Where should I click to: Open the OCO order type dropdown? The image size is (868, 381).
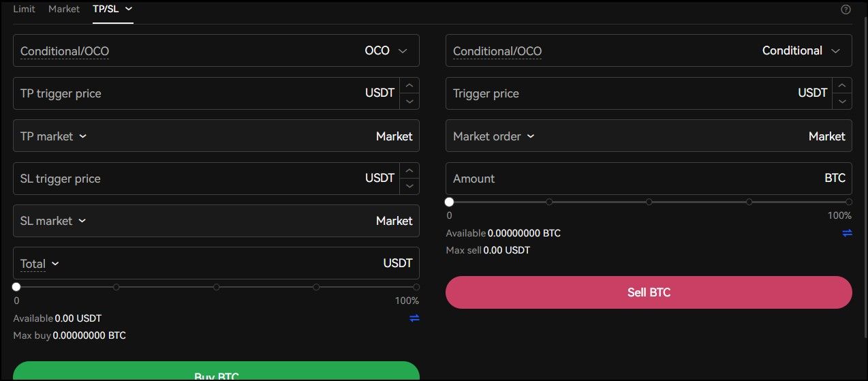(x=386, y=51)
